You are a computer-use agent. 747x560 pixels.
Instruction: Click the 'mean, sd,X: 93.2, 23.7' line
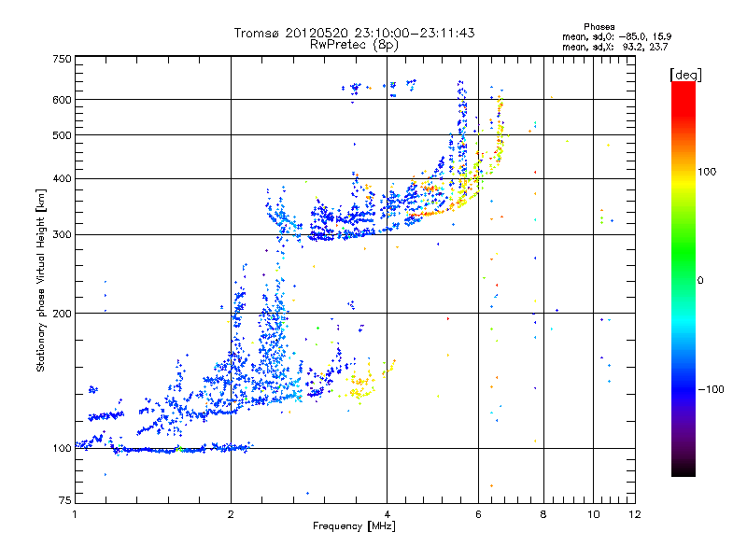pyautogui.click(x=615, y=47)
